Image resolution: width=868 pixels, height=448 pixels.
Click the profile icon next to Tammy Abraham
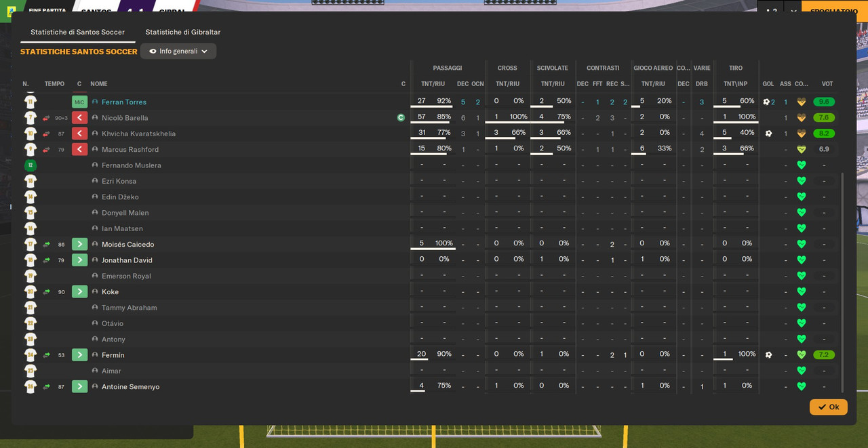point(95,307)
